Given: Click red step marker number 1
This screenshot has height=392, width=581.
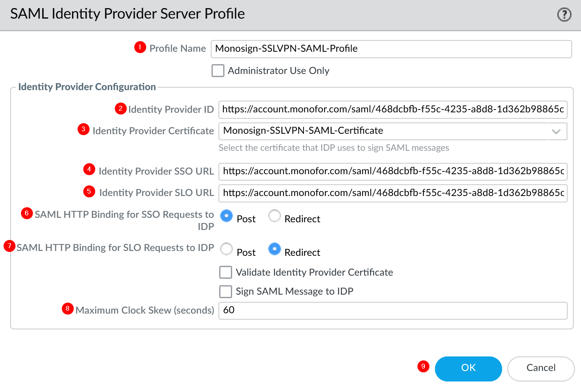Looking at the screenshot, I should pos(140,47).
